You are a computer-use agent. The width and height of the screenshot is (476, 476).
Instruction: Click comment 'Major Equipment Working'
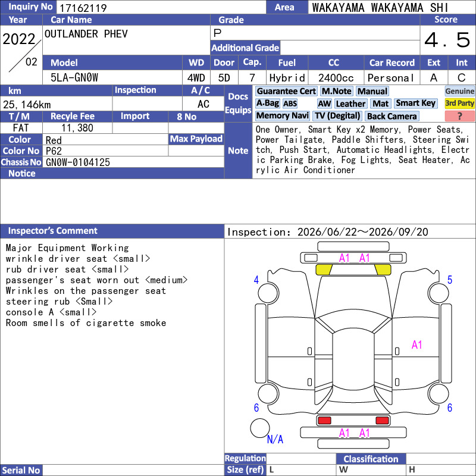tap(67, 248)
